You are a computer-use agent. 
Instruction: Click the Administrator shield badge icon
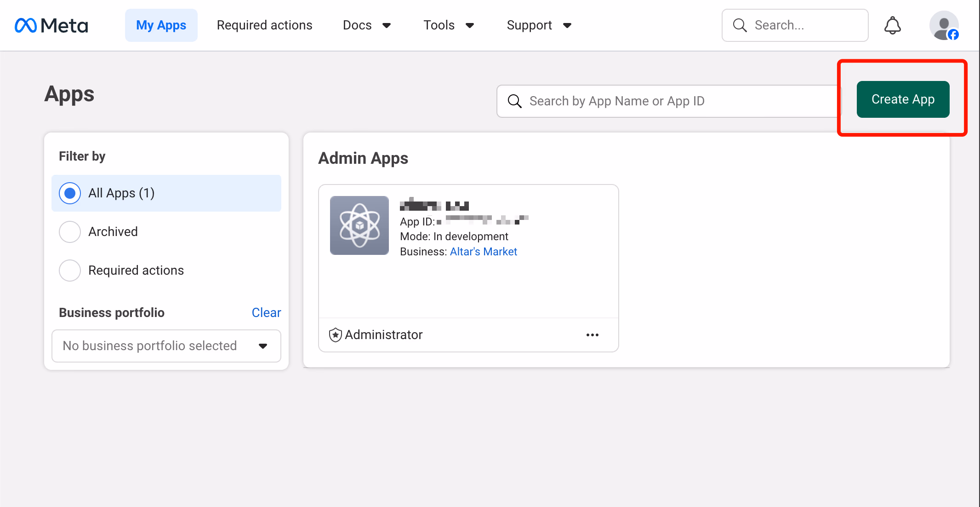coord(336,335)
